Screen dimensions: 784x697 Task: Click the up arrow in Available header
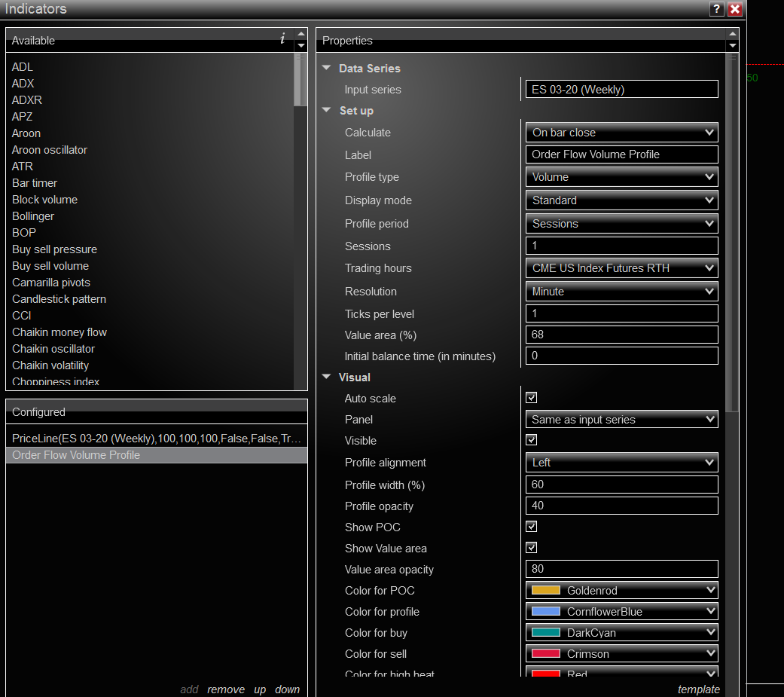301,34
